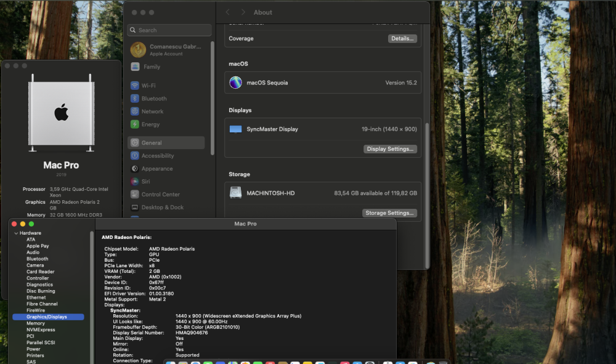Click '32 GB 1600 MHz DDR3' memory text
Screen dimensions: 616x364
(76, 215)
